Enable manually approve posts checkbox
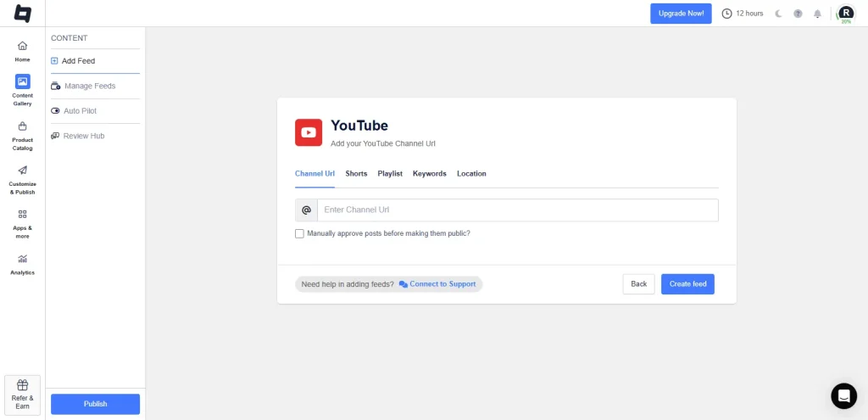868x420 pixels. point(299,234)
